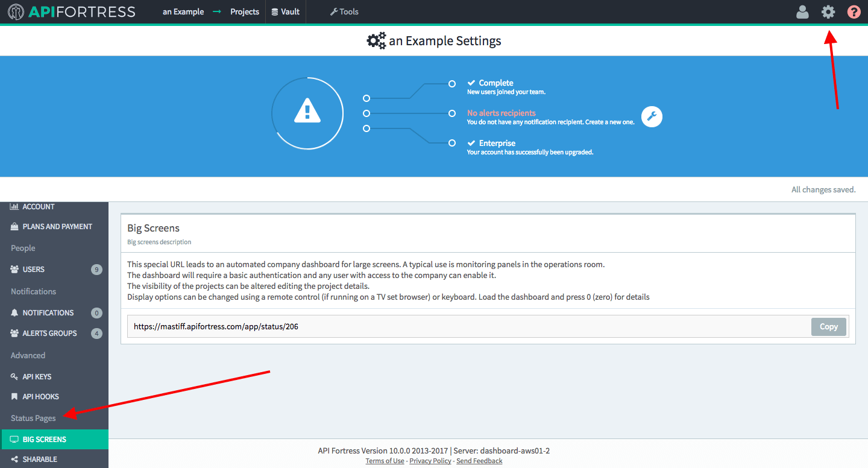Click the Notifications count badge 0
This screenshot has width=868, height=468.
click(96, 313)
